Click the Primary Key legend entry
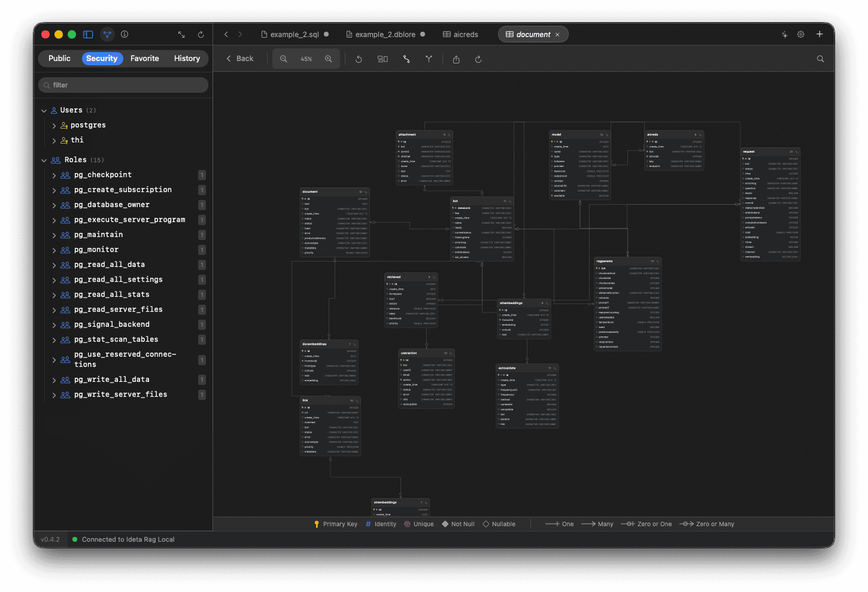The image size is (868, 592). (x=335, y=524)
